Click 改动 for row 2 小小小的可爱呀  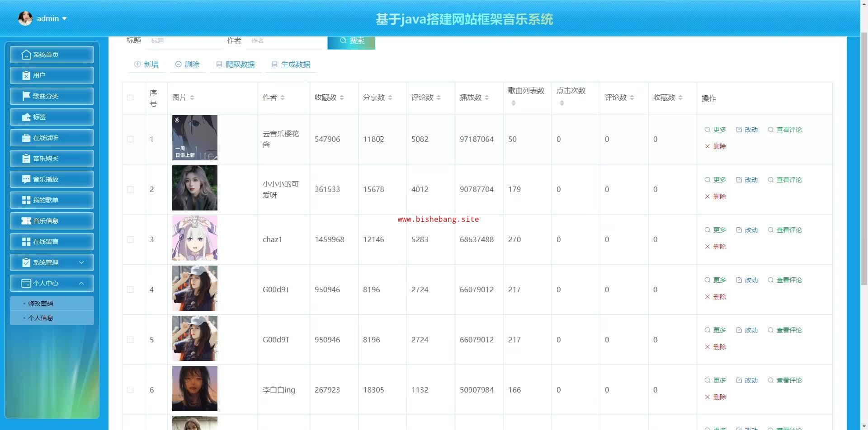coord(747,180)
